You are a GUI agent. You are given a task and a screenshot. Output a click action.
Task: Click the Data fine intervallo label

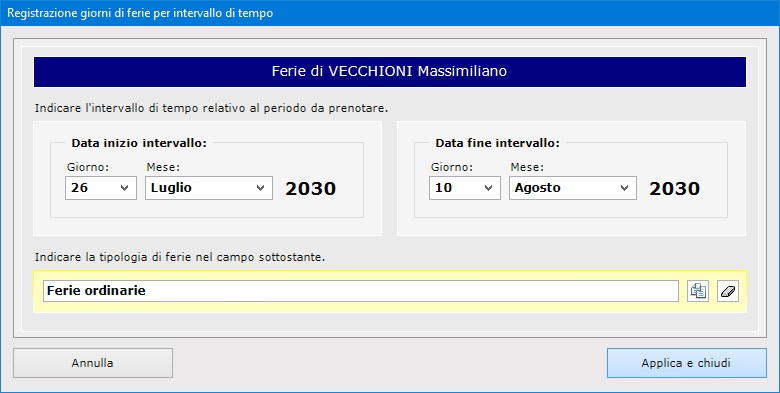(497, 143)
